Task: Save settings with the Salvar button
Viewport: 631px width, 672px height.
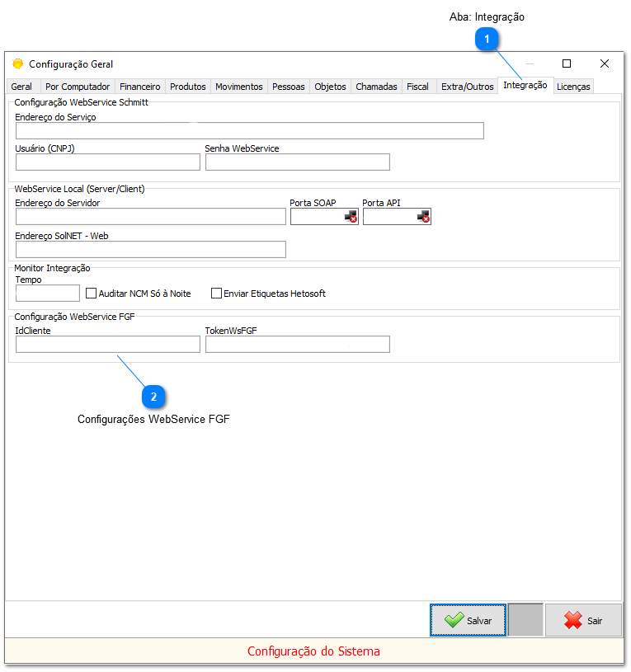Action: (x=468, y=620)
